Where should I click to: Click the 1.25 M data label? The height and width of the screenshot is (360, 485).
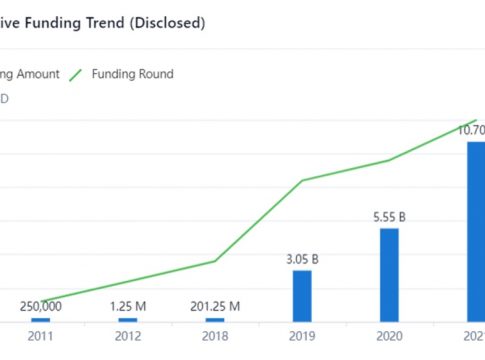click(128, 307)
